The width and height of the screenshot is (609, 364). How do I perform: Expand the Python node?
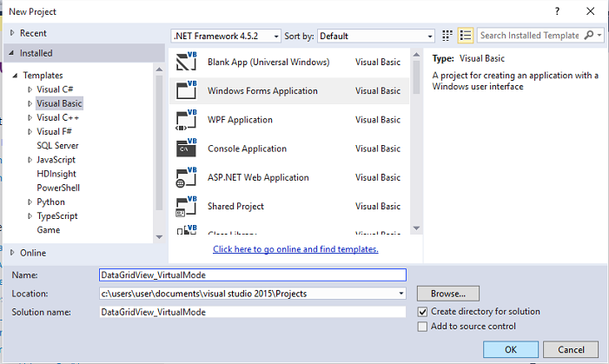click(30, 202)
